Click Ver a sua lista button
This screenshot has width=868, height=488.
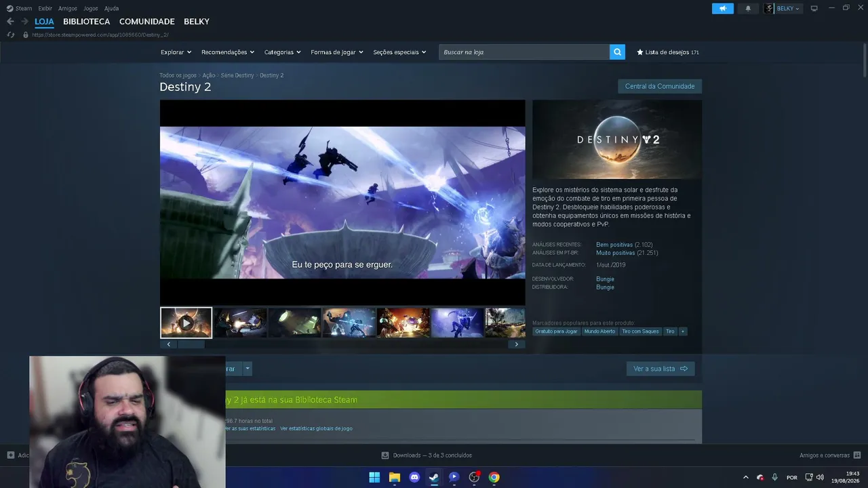coord(660,369)
